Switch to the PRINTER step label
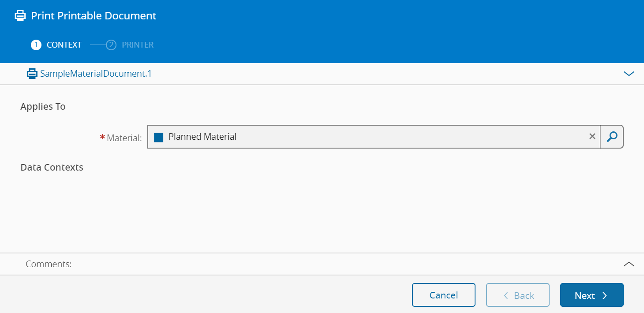Screen dimensions: 644x313 (x=138, y=45)
